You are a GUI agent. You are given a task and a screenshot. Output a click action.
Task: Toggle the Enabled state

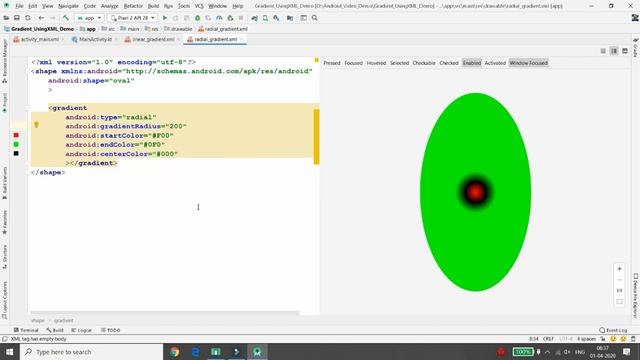(472, 63)
